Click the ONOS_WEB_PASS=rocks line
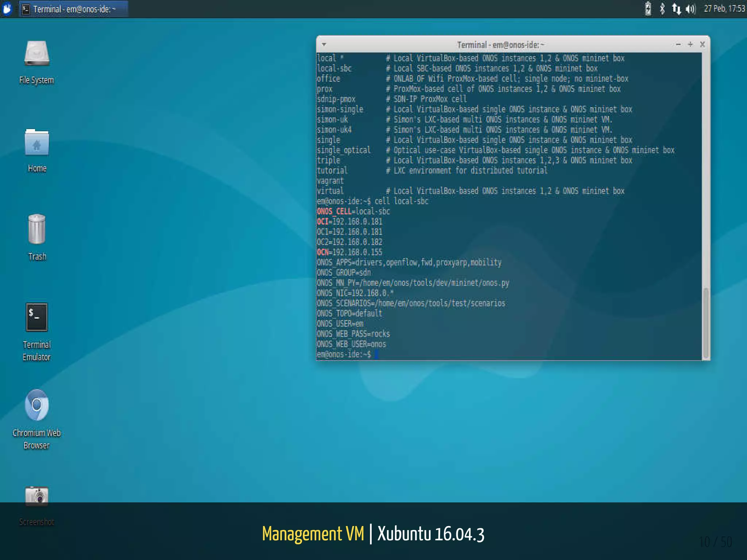747x560 pixels. click(x=353, y=334)
